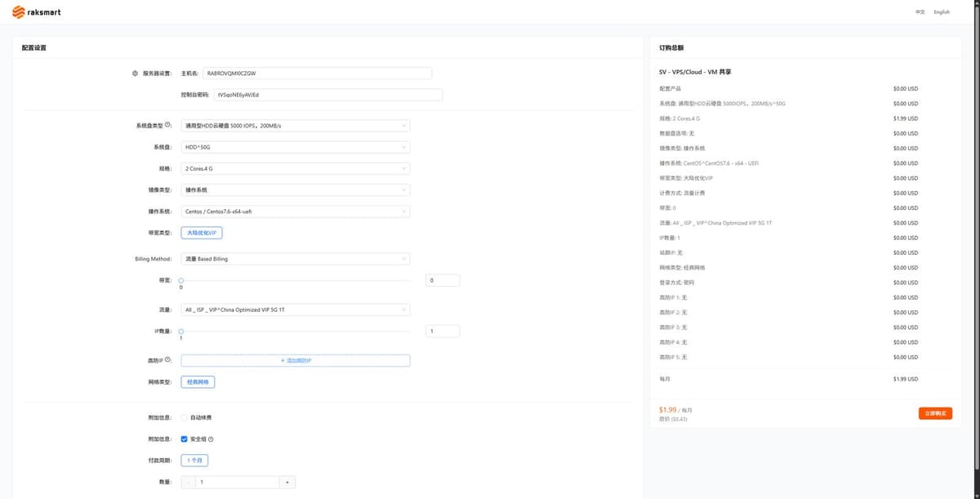Screen dimensions: 980x499
Task: Click the 订购总额 heading
Action: pos(671,48)
